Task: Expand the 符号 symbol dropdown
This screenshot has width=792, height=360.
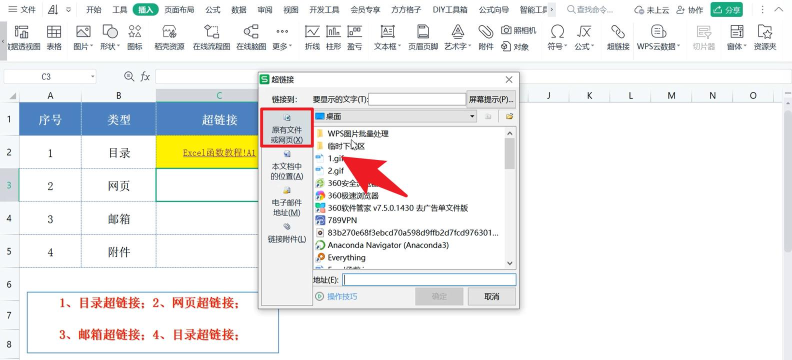Action: [565, 46]
